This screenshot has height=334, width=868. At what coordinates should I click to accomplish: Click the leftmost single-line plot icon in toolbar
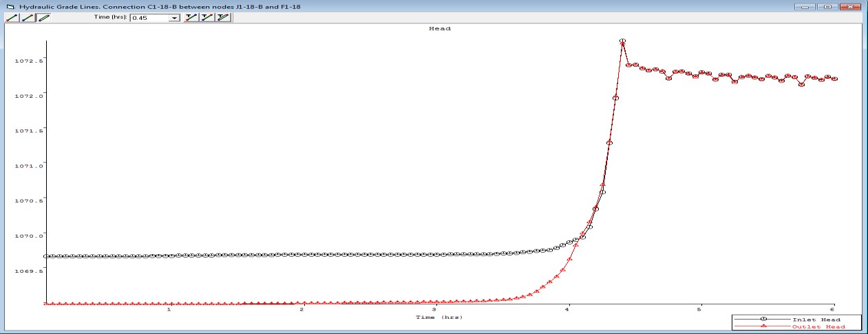pos(12,17)
